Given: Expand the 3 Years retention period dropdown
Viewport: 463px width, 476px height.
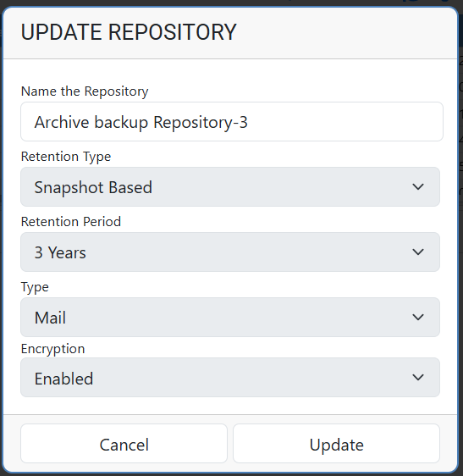Looking at the screenshot, I should [x=230, y=252].
